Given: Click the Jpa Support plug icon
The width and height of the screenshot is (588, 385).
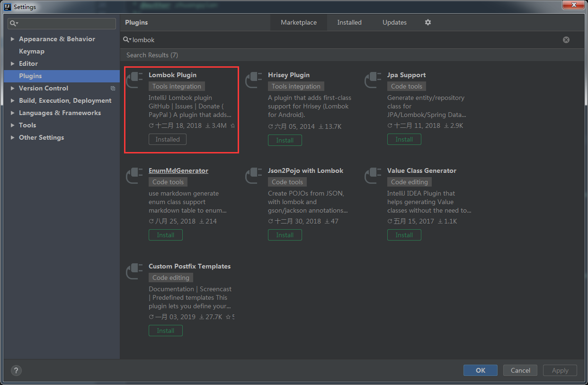Looking at the screenshot, I should (x=374, y=80).
